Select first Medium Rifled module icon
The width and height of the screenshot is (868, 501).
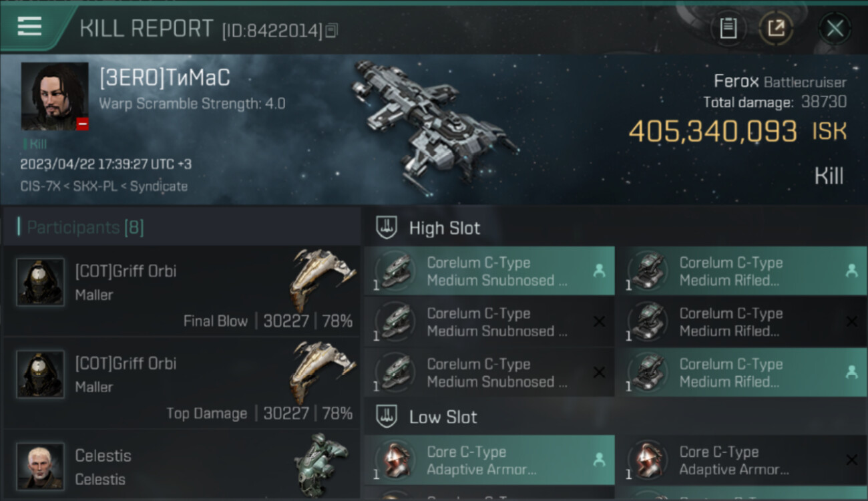[648, 271]
